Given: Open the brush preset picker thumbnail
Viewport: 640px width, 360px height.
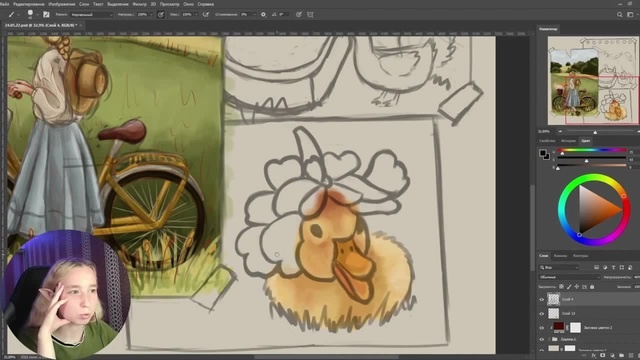Looking at the screenshot, I should coord(30,13).
